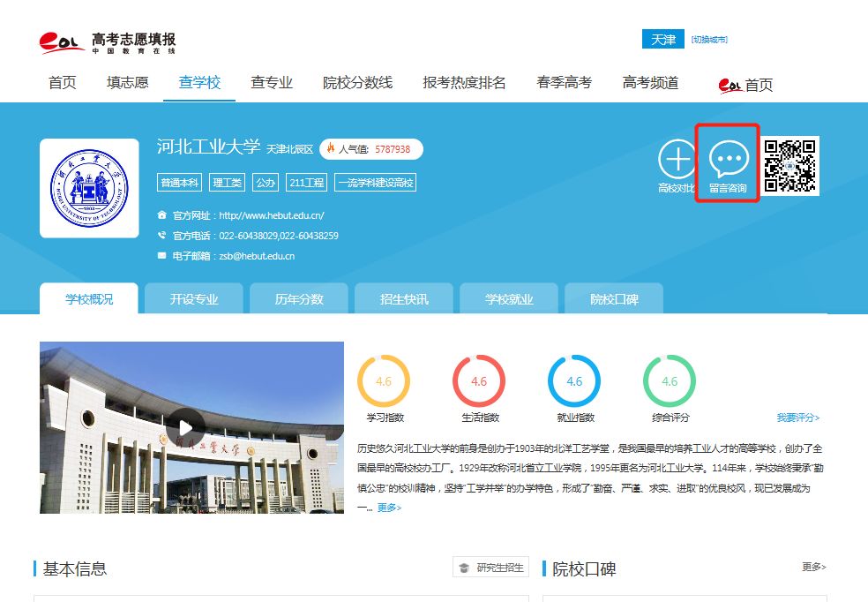Click the 基本信息 section heading
Screen dimensions: 868x602
pyautogui.click(x=75, y=568)
